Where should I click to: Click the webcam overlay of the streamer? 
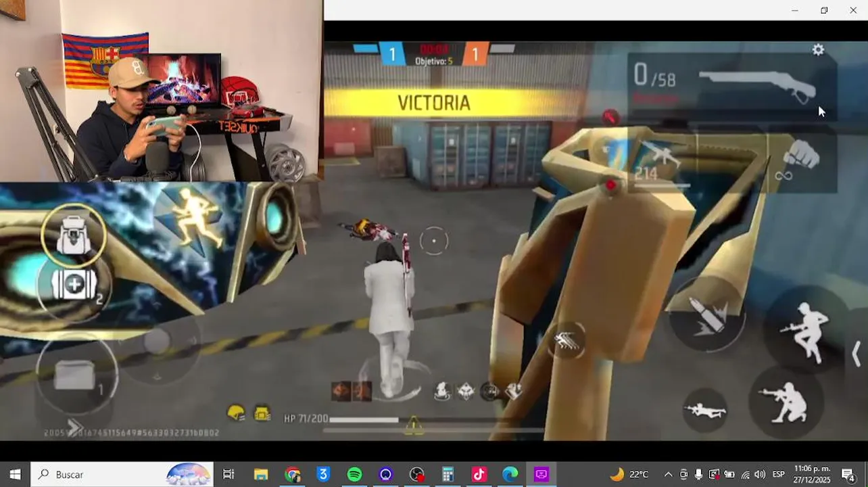pyautogui.click(x=161, y=91)
